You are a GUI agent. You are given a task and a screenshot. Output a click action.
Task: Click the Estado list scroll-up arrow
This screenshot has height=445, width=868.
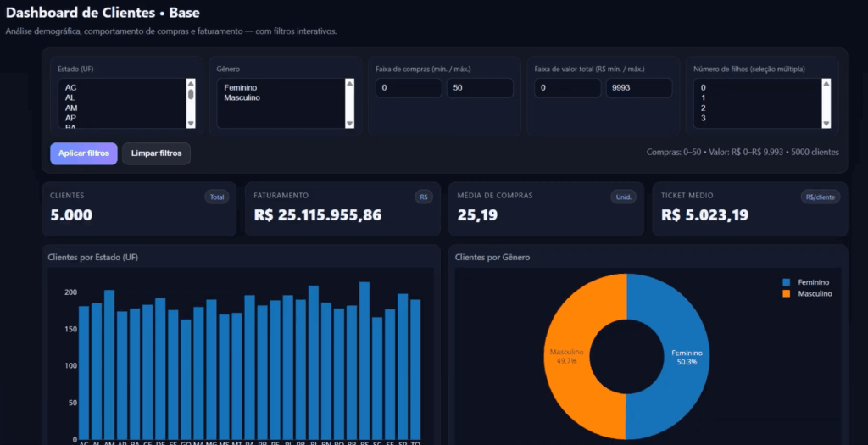191,83
